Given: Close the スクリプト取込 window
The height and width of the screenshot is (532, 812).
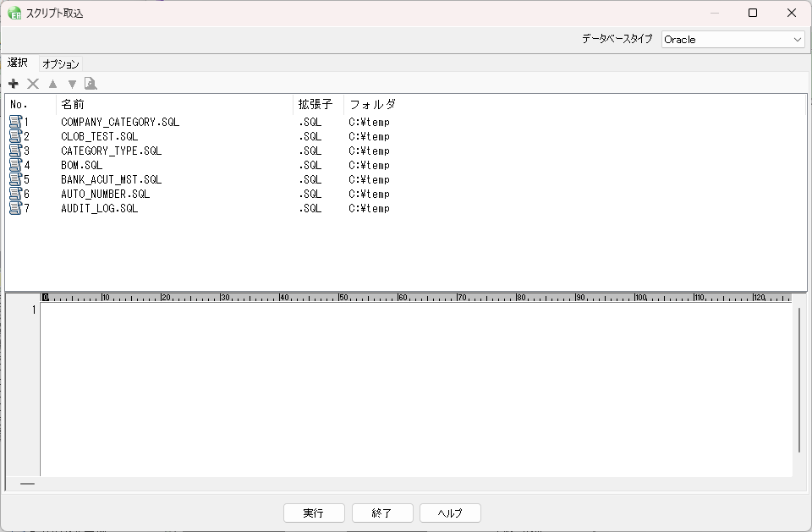Looking at the screenshot, I should 792,13.
